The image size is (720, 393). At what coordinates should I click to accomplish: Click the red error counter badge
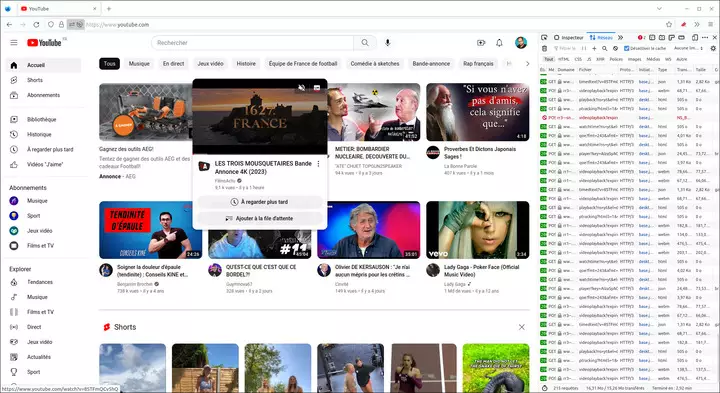(x=641, y=37)
